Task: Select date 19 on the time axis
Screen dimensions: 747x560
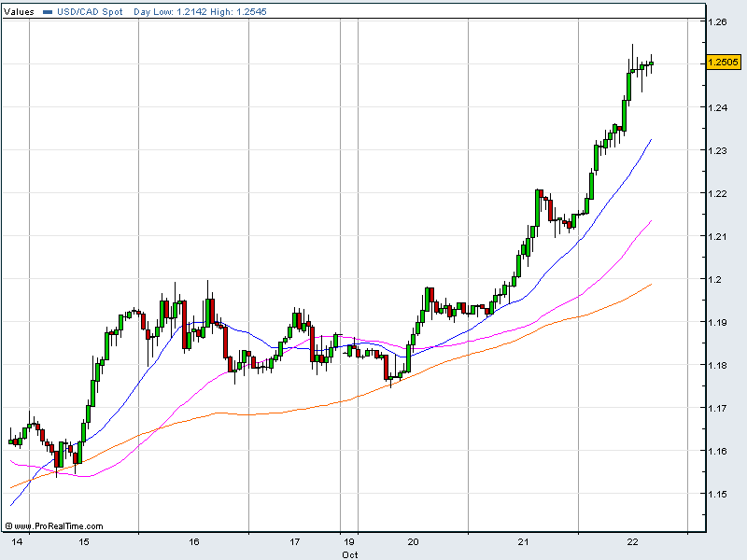Action: [349, 541]
